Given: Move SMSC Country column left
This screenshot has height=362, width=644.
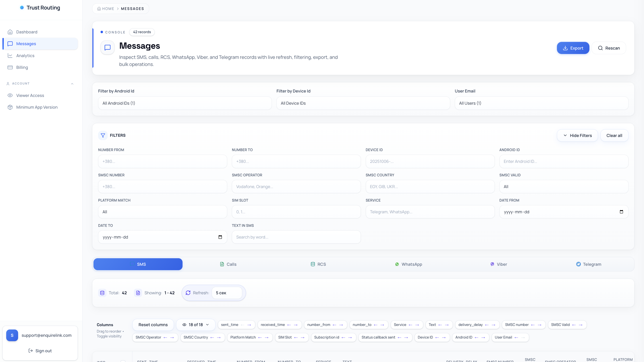Looking at the screenshot, I should tap(212, 337).
